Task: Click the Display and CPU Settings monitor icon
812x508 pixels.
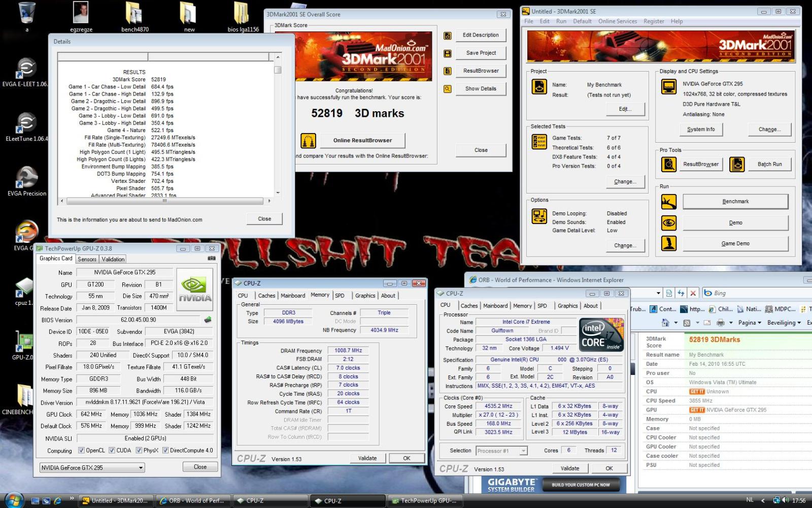Action: point(669,86)
